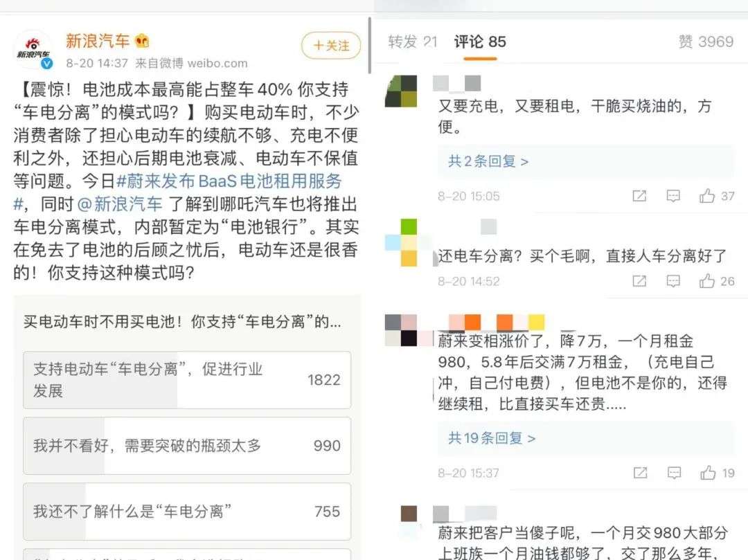The width and height of the screenshot is (748, 560).
Task: Expand 共19条回复 replies
Action: coord(491,438)
